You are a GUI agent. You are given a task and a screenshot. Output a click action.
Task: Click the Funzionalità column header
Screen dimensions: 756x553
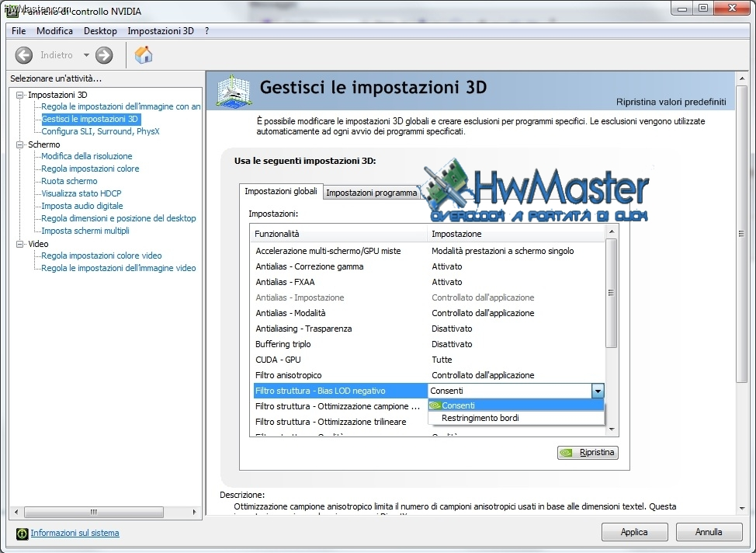[339, 234]
